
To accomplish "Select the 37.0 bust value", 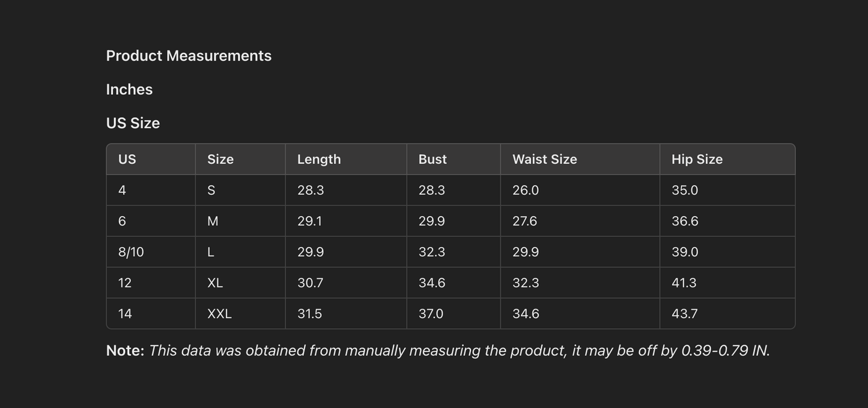I will click(x=431, y=314).
